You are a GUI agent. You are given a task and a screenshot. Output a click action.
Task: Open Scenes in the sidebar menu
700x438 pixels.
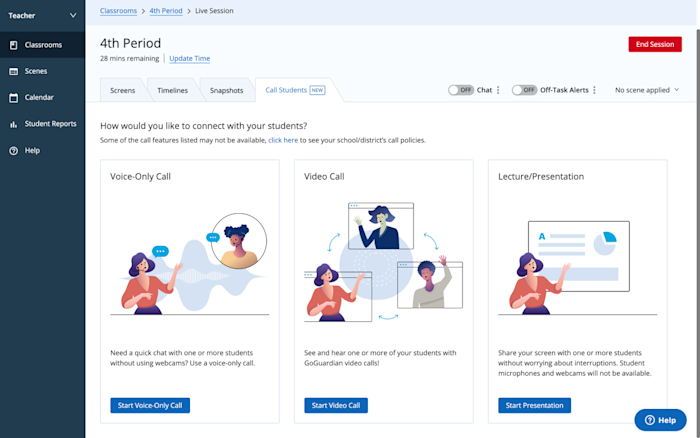coord(42,71)
